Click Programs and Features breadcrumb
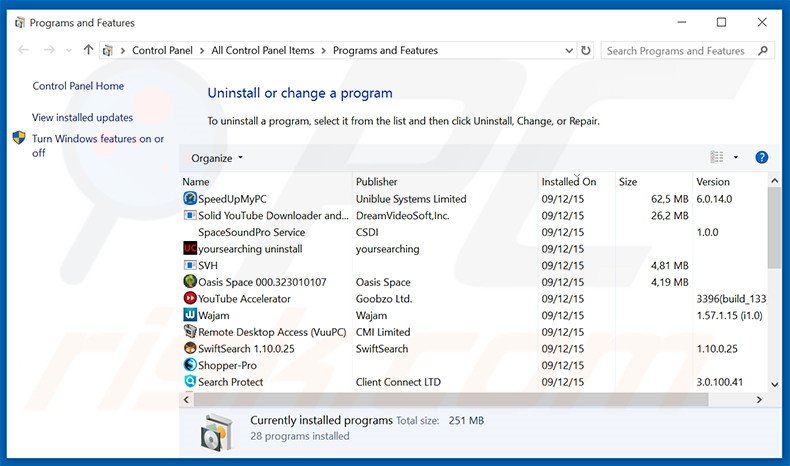The width and height of the screenshot is (790, 466). (385, 50)
